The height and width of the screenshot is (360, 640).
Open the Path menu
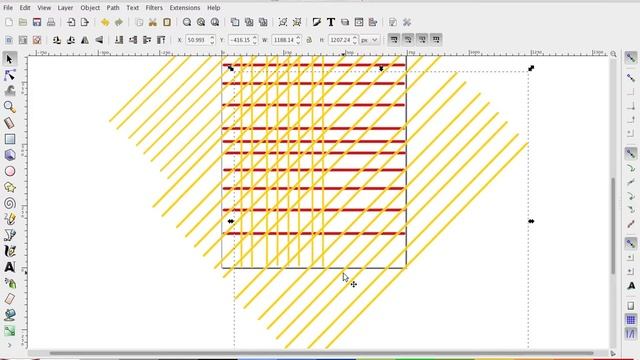(113, 8)
